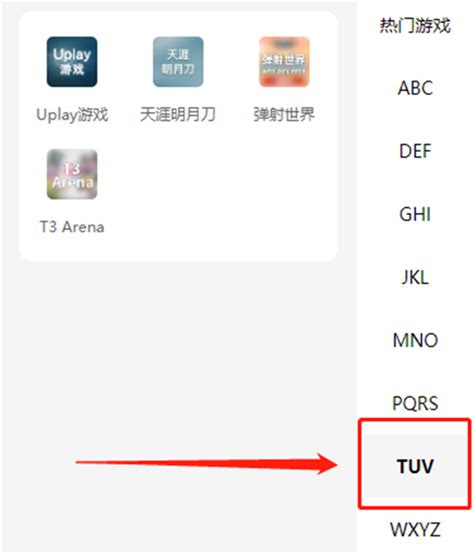
Task: Open the Uplay游戏 game icon
Action: point(72,62)
